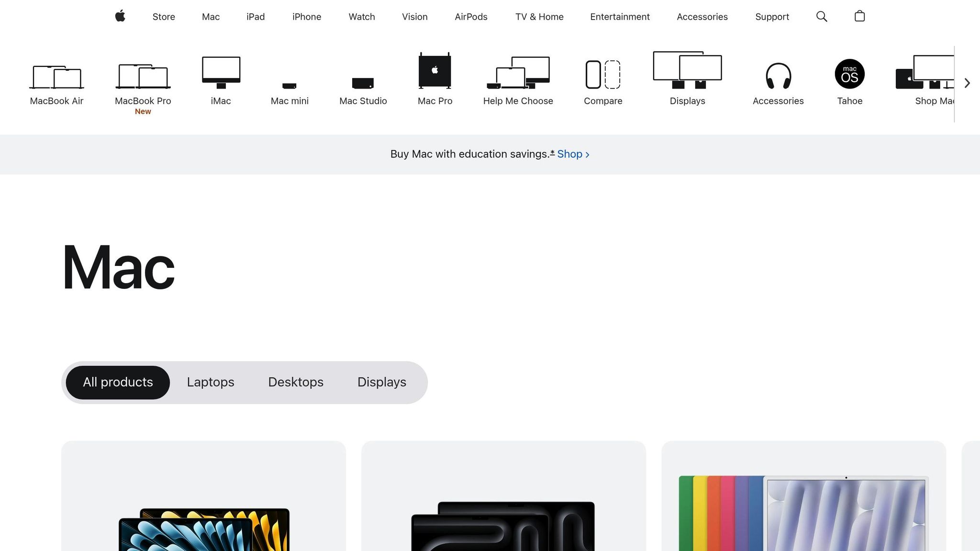
Task: Click the Help Me Choose icon
Action: pos(518,73)
